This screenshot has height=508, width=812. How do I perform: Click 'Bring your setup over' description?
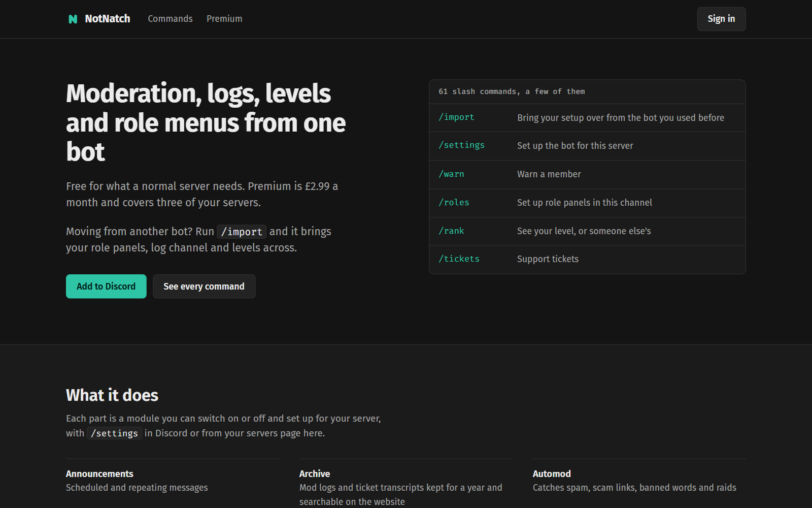click(x=621, y=118)
